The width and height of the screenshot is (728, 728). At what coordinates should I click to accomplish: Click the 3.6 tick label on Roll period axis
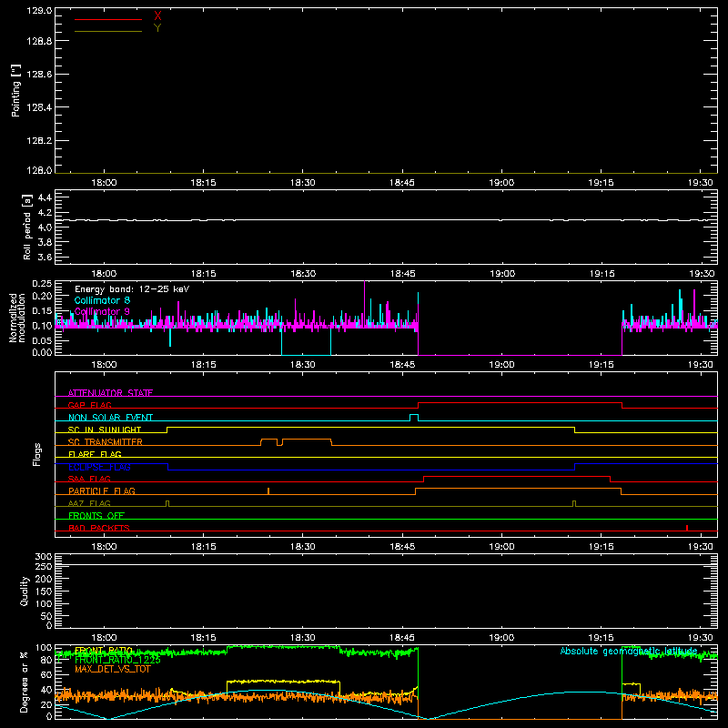pyautogui.click(x=45, y=257)
